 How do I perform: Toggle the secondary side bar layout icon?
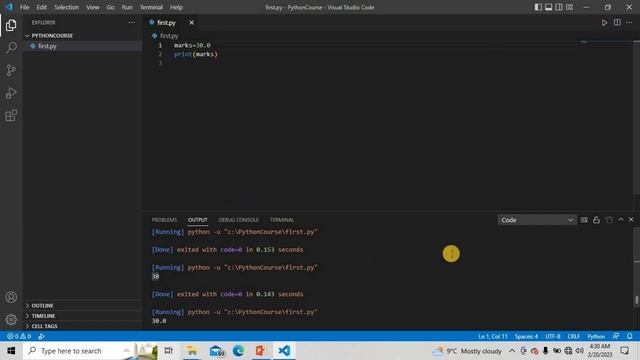(x=559, y=7)
